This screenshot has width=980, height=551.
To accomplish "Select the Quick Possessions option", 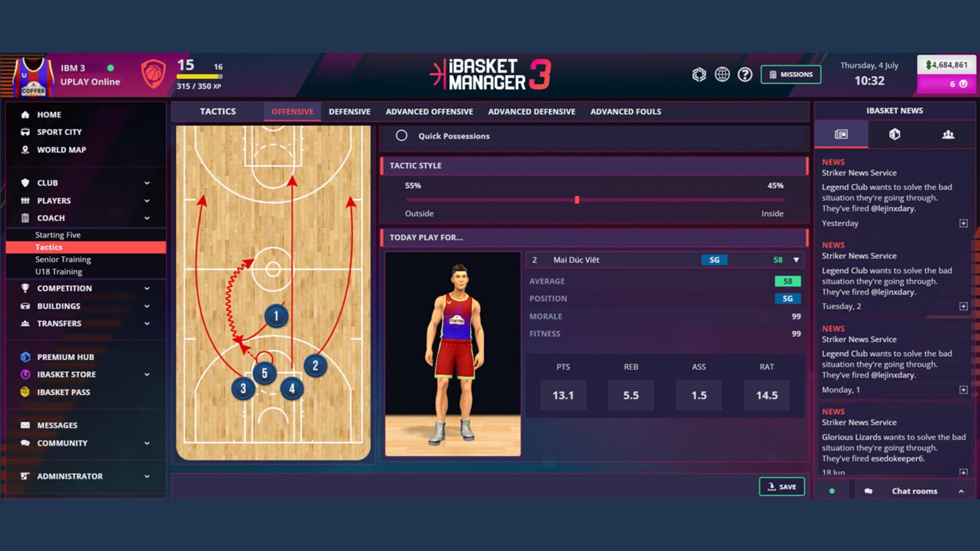I will [x=402, y=136].
